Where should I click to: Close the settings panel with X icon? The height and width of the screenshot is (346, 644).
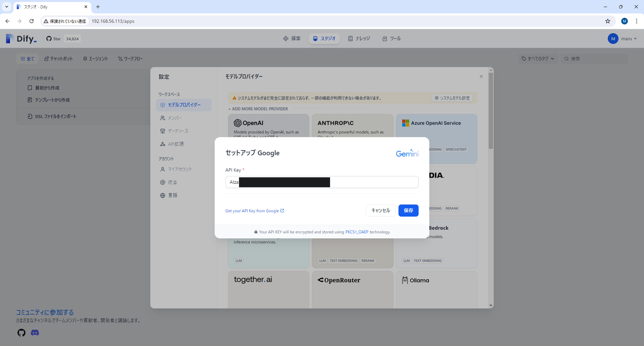[481, 77]
